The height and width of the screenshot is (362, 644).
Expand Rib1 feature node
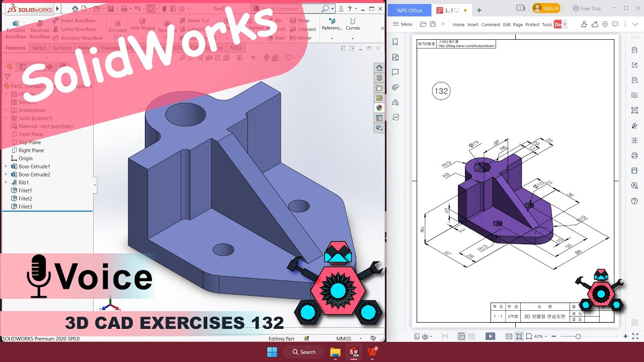tap(6, 183)
